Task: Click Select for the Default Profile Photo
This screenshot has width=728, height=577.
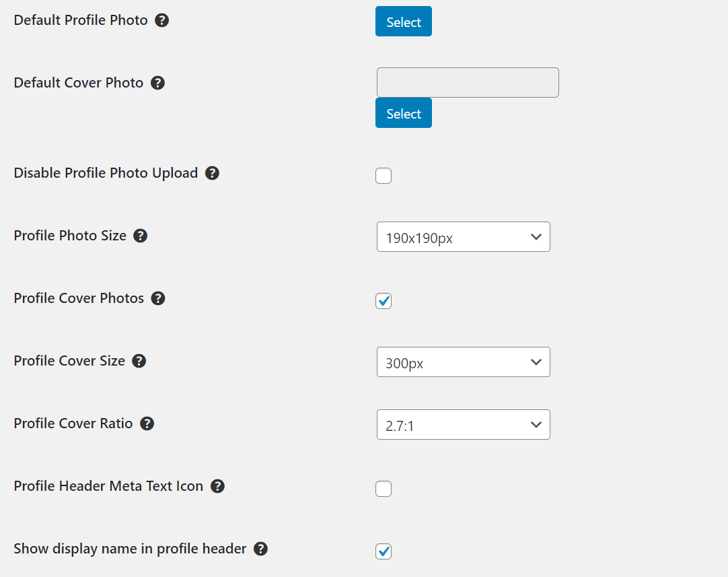Action: (x=403, y=21)
